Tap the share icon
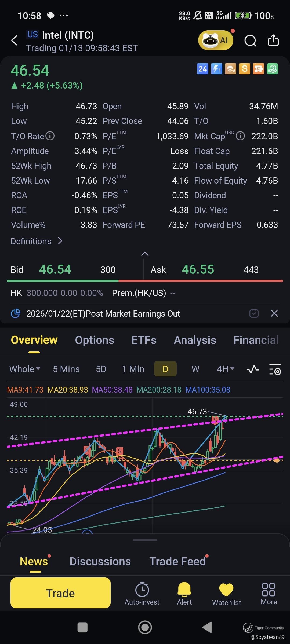Screen dimensions: 290x644 tap(273, 41)
